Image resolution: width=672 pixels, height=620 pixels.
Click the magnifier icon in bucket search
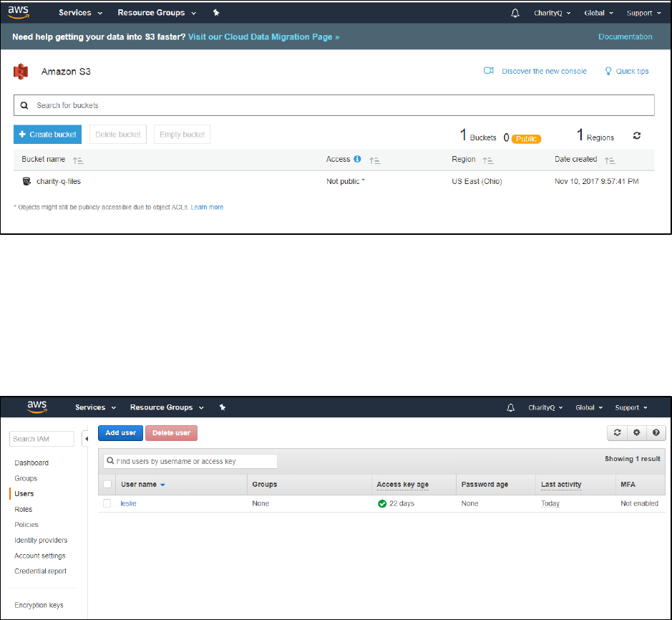pyautogui.click(x=24, y=105)
